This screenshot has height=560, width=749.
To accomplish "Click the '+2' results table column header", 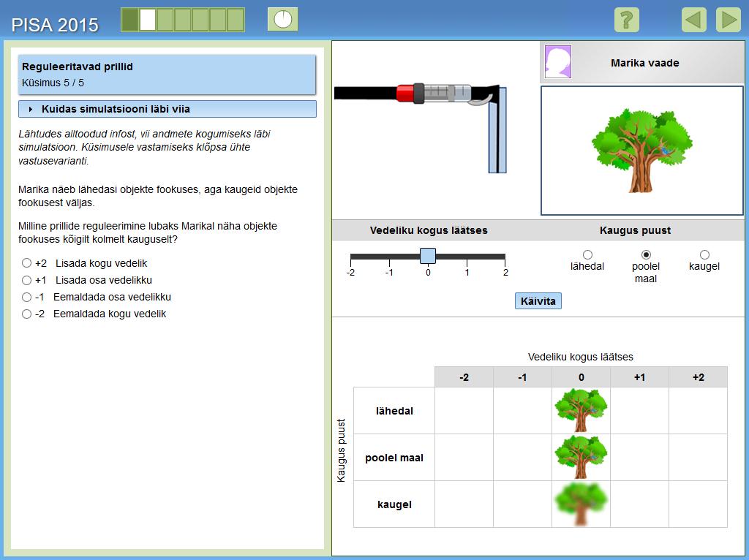I will [x=698, y=377].
